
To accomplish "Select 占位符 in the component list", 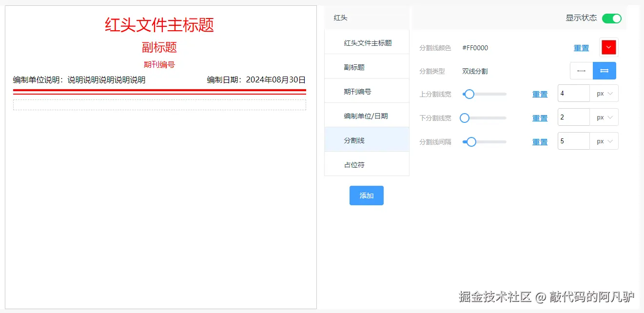I will pos(367,165).
